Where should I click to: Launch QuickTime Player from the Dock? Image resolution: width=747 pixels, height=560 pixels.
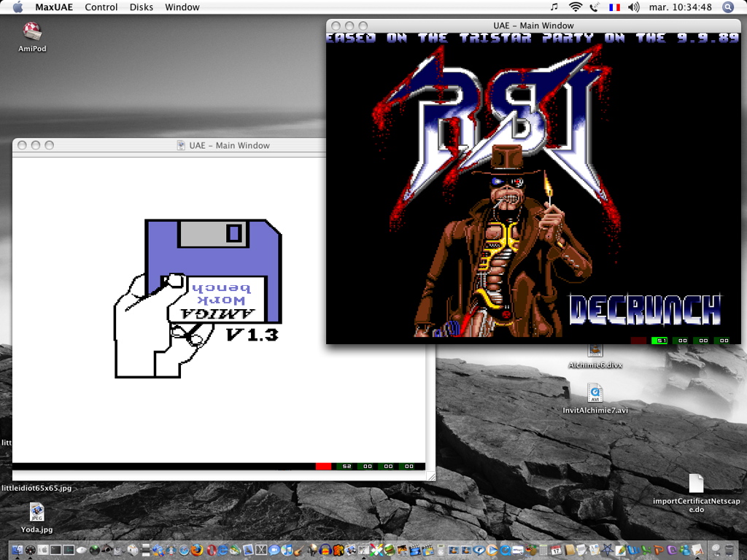[x=505, y=550]
